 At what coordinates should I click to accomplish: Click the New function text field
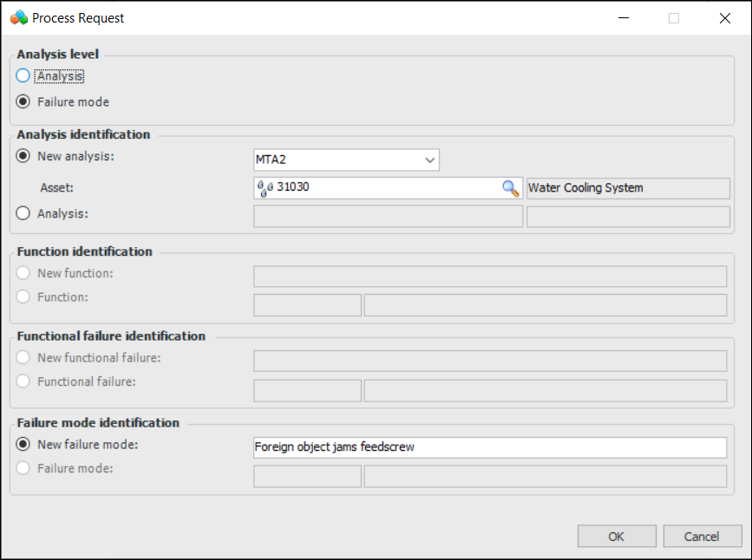(489, 277)
